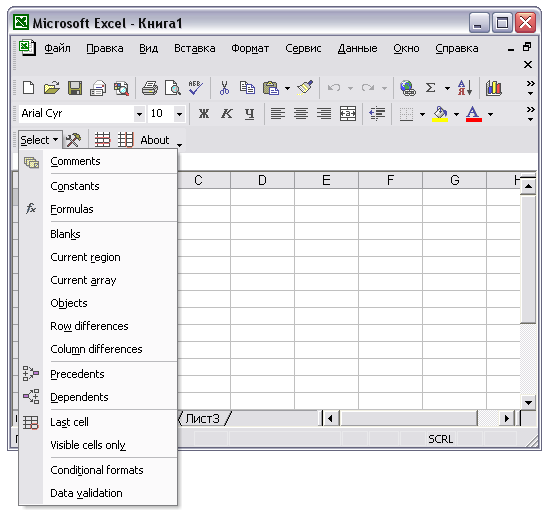Decrease indent with the indent icon

tap(377, 114)
